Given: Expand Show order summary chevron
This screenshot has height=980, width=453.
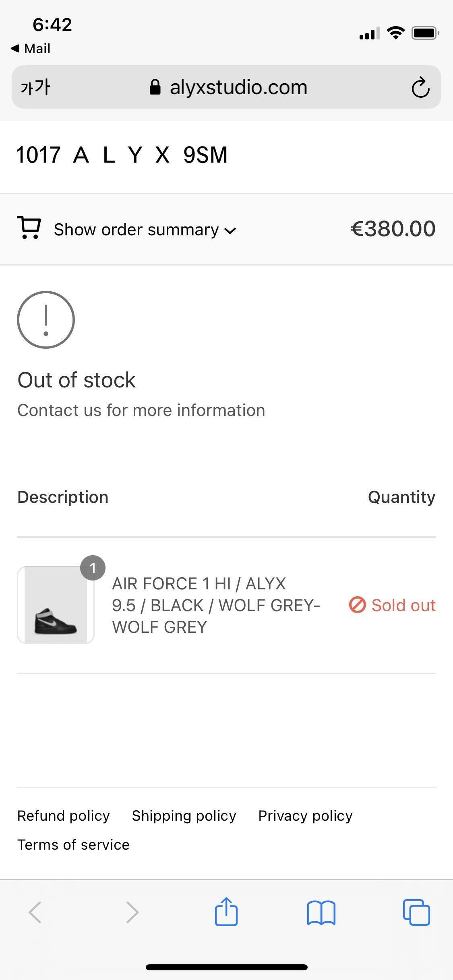Looking at the screenshot, I should coord(230,231).
